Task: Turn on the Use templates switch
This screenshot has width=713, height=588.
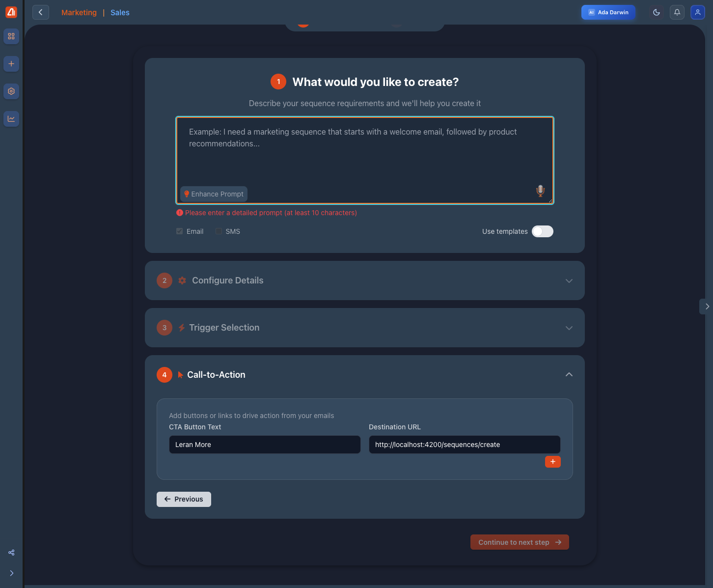Action: (x=543, y=231)
